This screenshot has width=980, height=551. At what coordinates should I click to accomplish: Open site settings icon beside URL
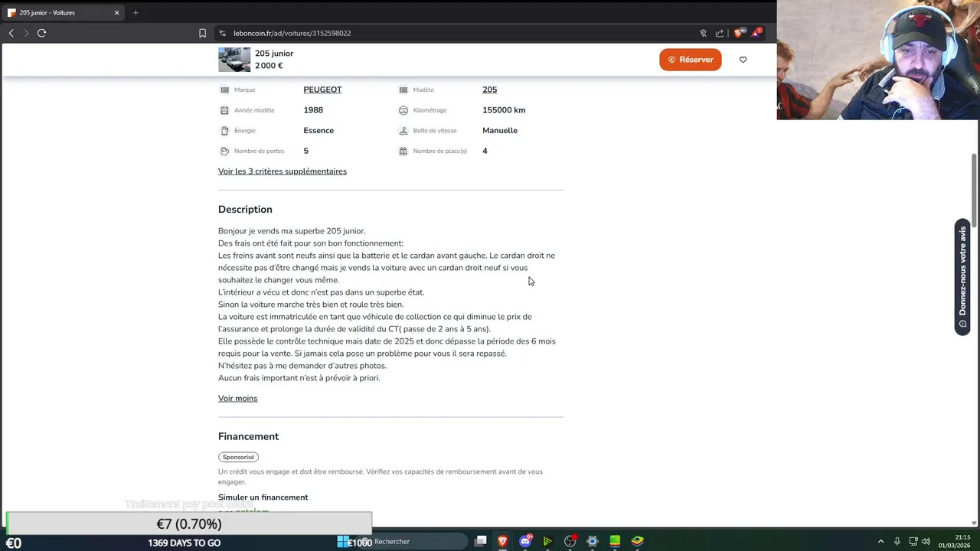tap(222, 33)
